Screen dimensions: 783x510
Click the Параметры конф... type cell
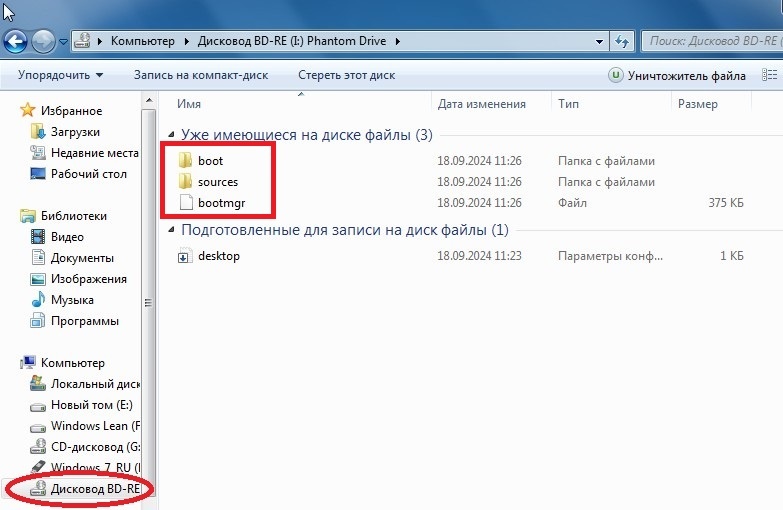point(610,256)
